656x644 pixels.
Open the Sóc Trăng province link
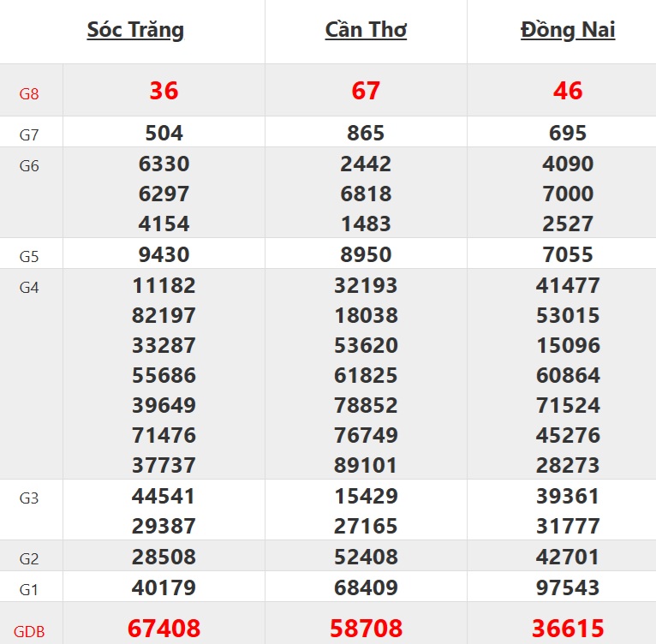click(x=135, y=30)
